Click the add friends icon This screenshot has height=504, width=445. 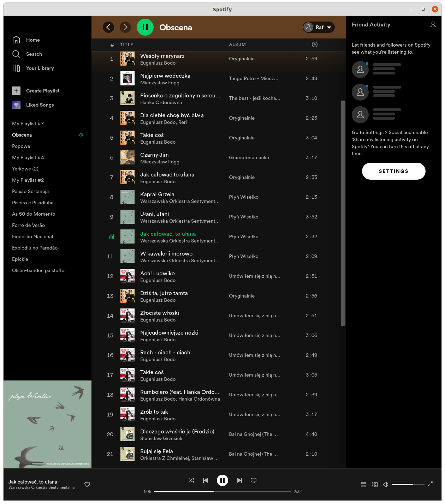pyautogui.click(x=433, y=25)
